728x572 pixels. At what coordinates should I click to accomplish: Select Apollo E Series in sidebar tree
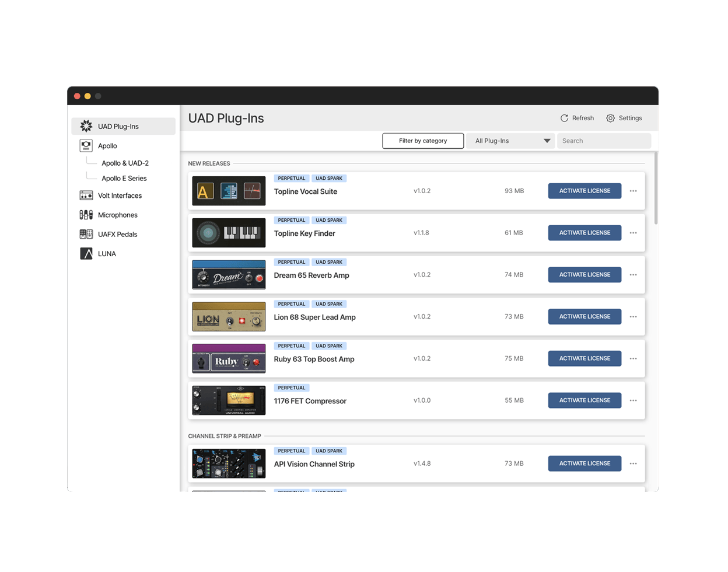[x=124, y=179]
